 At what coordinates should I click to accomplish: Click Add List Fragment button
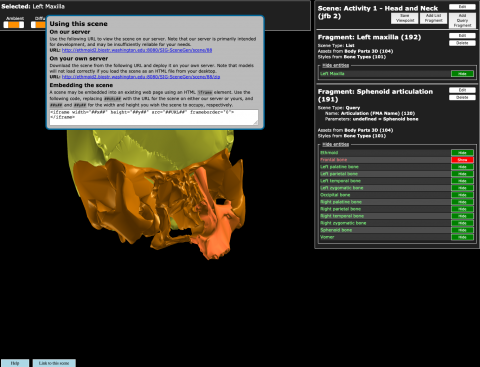(x=433, y=18)
